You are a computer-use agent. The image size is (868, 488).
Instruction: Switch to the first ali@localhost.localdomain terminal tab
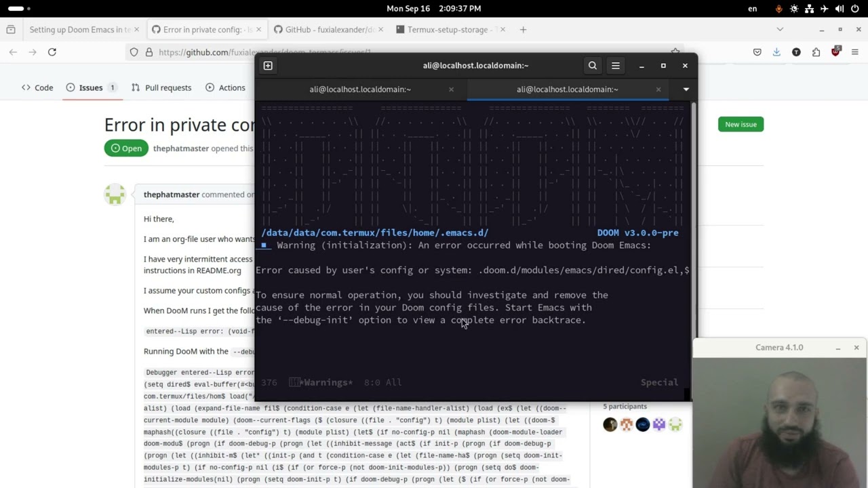(360, 89)
